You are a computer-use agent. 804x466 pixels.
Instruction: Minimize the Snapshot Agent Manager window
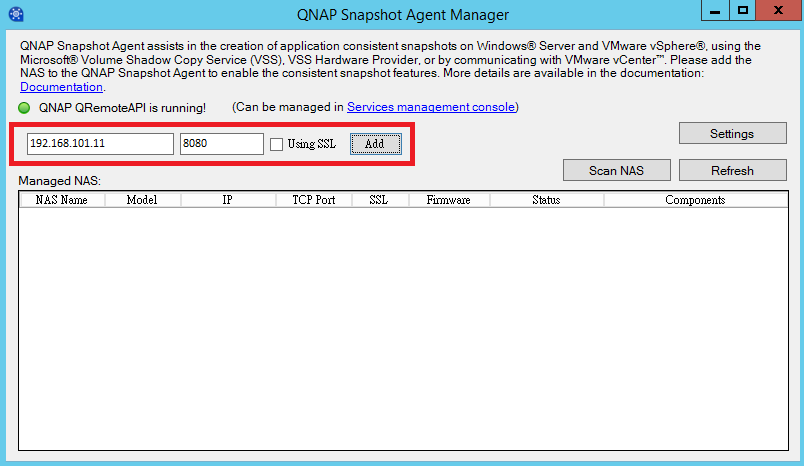715,10
